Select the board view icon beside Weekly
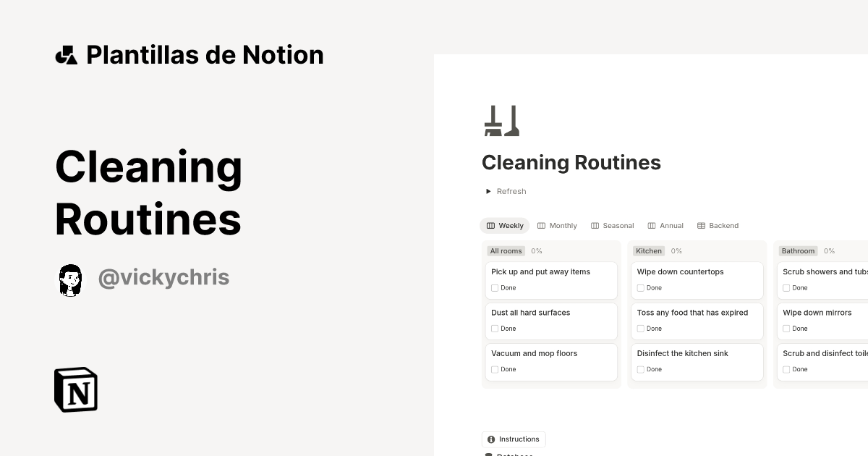This screenshot has height=456, width=868. (490, 225)
